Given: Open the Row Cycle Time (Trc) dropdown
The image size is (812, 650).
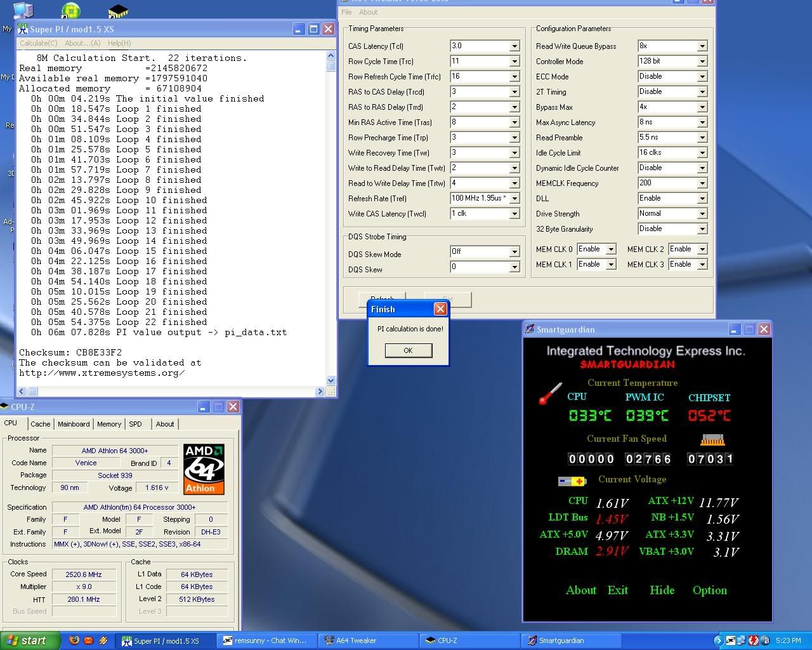Looking at the screenshot, I should point(514,62).
